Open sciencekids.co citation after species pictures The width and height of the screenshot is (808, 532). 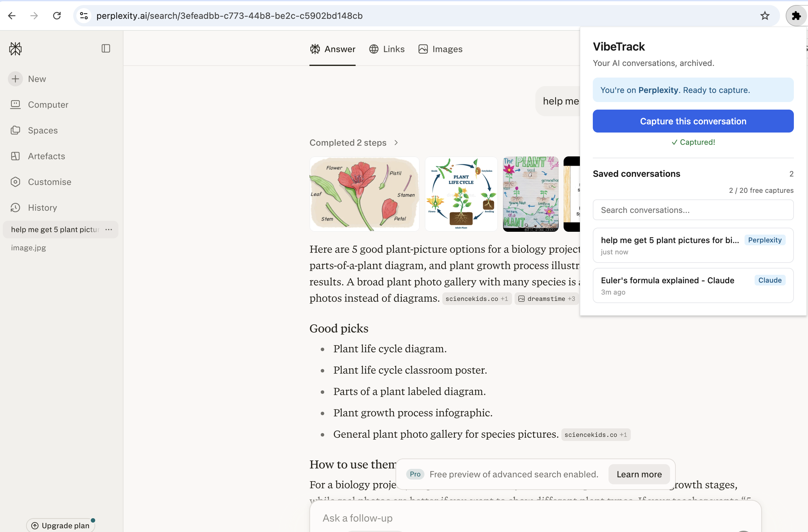[x=596, y=435]
